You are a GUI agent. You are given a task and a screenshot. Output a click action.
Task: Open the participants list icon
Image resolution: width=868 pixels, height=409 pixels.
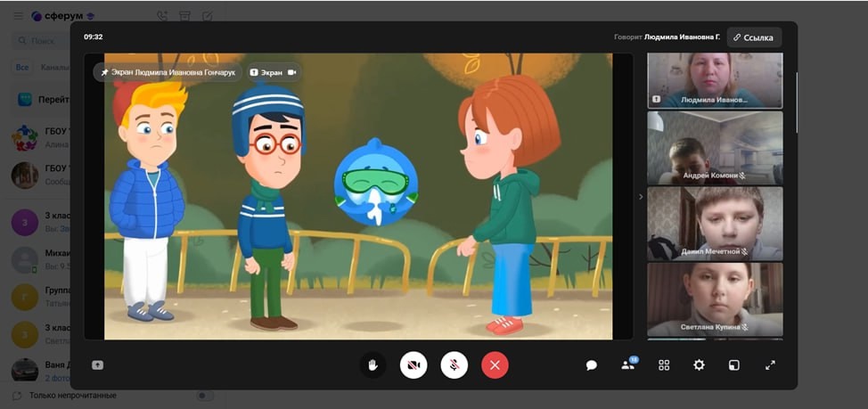tap(628, 364)
